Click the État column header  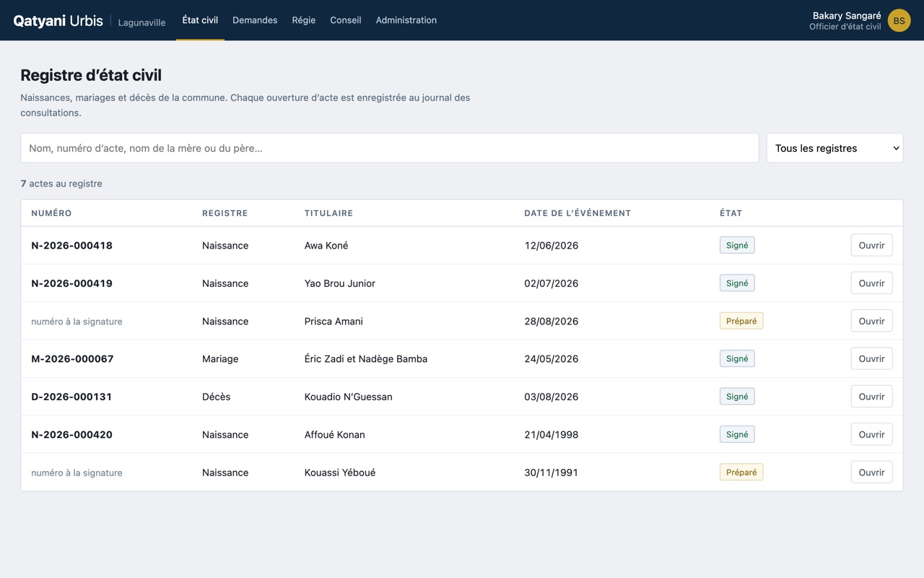(x=731, y=213)
